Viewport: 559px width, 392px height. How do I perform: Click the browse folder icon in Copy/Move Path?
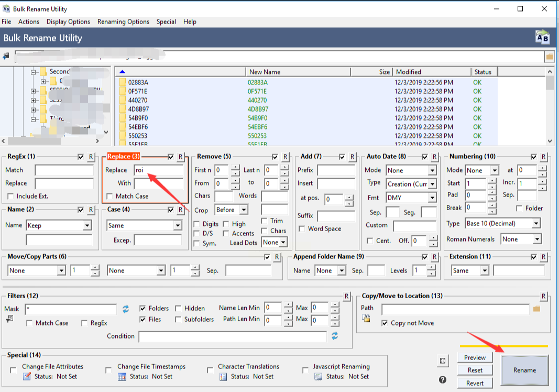[x=536, y=309]
